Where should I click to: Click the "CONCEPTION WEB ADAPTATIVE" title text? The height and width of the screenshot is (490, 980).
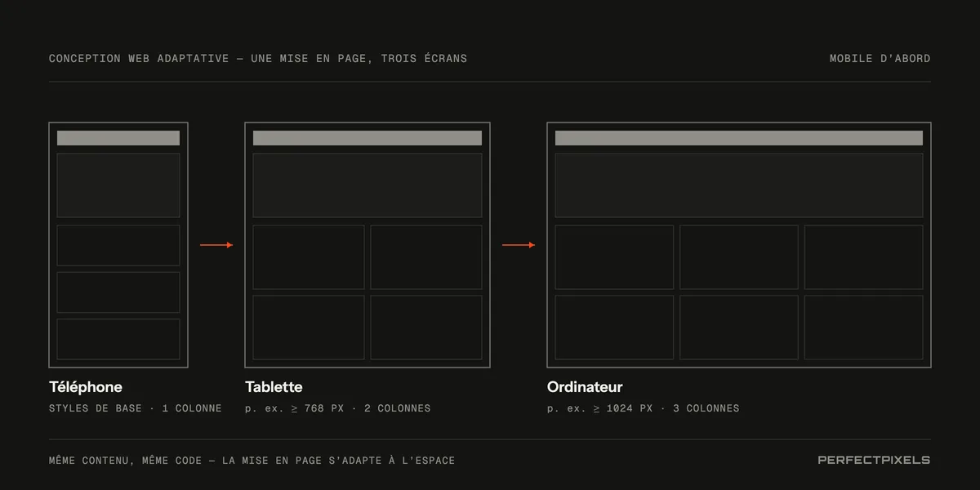coord(139,59)
